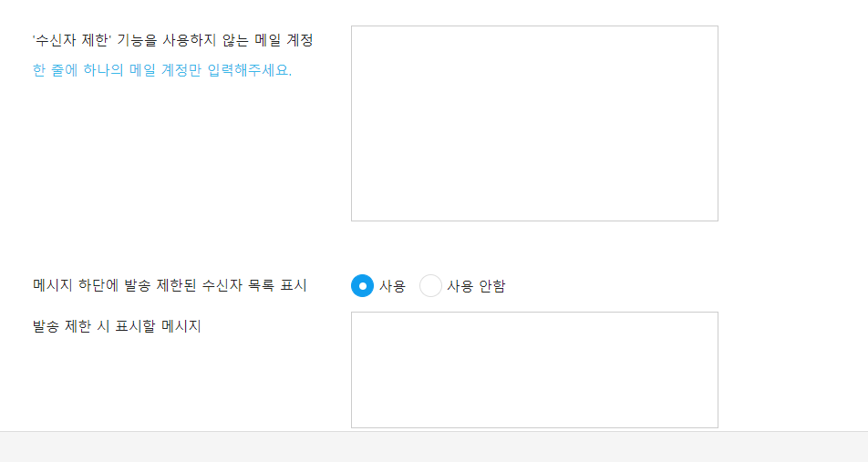This screenshot has width=868, height=462.
Task: Click the '메시지 하단에 발송 제한된 수신자 목록 표시' label
Action: click(x=170, y=286)
